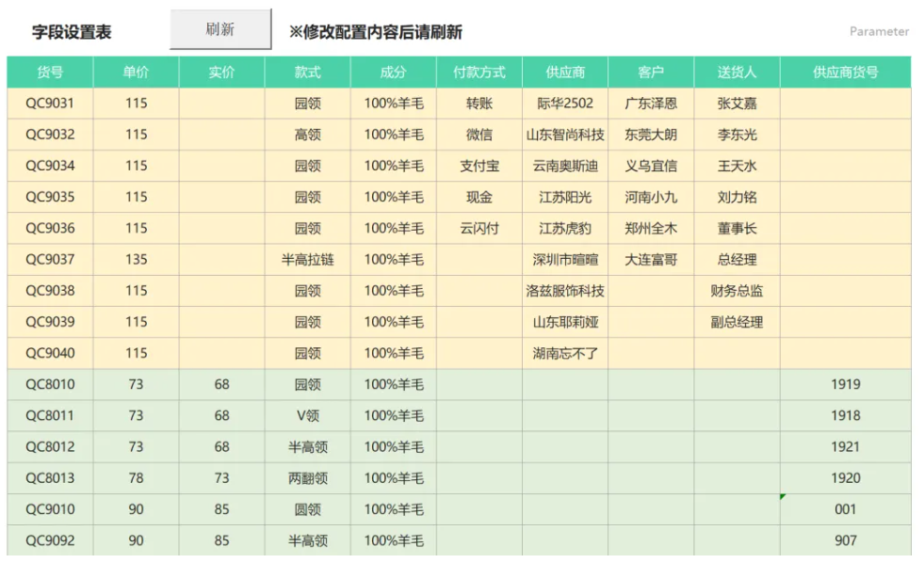Screen dimensions: 924x563
Task: Select cell QC8013
Action: 50,478
